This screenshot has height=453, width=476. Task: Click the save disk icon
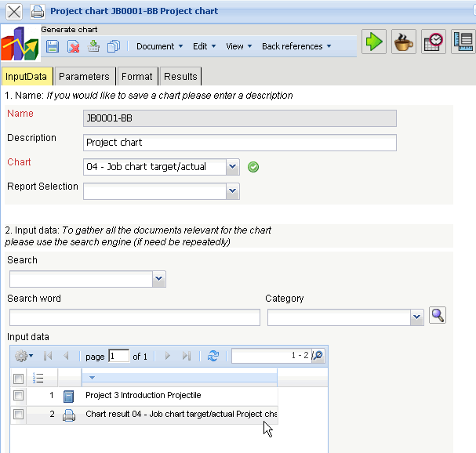(x=53, y=46)
